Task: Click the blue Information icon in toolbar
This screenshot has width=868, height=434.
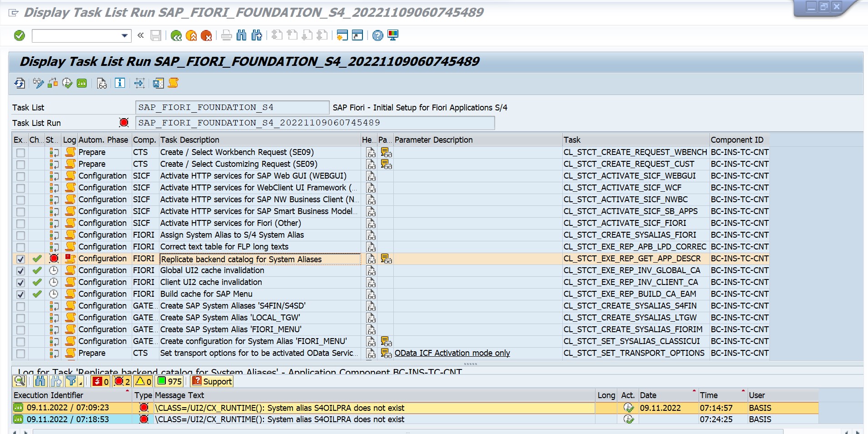Action: [x=120, y=83]
